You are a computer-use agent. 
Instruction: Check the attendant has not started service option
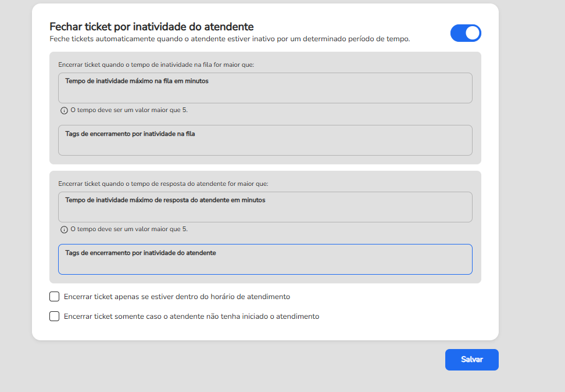(x=55, y=317)
